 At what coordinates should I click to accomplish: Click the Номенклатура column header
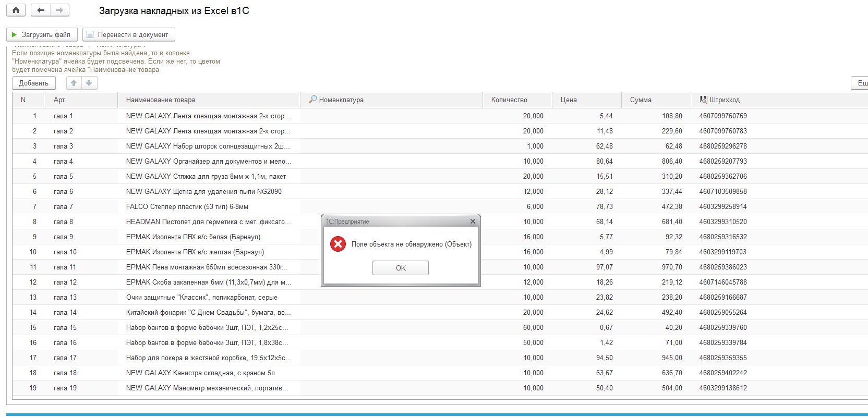pos(391,100)
